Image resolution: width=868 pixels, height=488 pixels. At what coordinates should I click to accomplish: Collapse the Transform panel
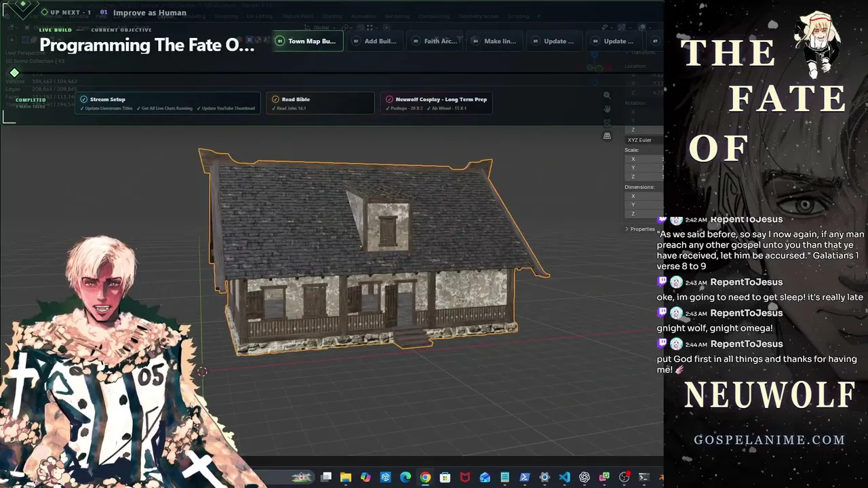click(x=640, y=52)
